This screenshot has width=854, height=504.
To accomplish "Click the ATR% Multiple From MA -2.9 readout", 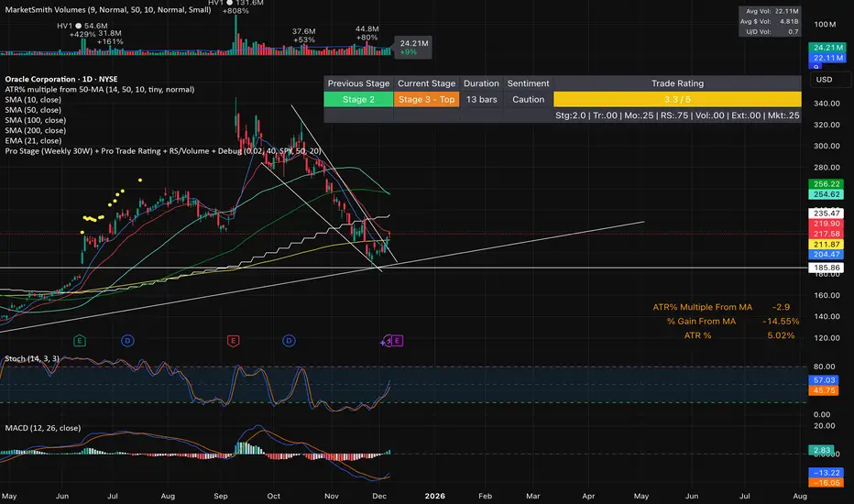I will coord(721,307).
